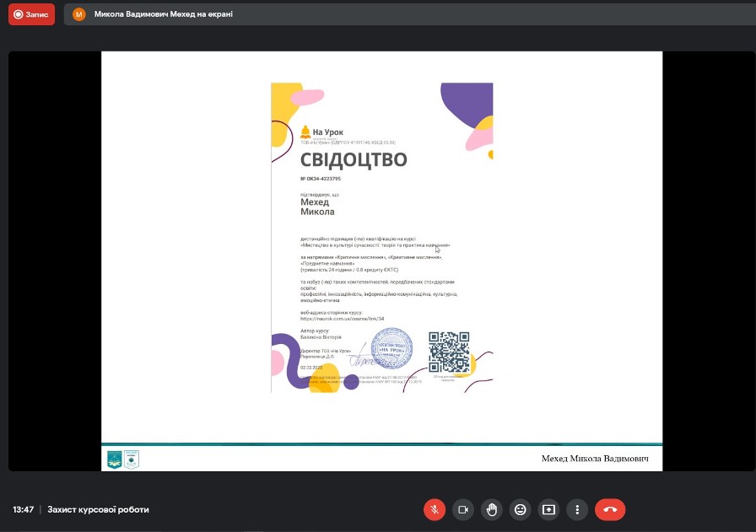Click footer name Мехед Микола Вадимович
Image resolution: width=756 pixels, height=532 pixels.
[x=595, y=459]
